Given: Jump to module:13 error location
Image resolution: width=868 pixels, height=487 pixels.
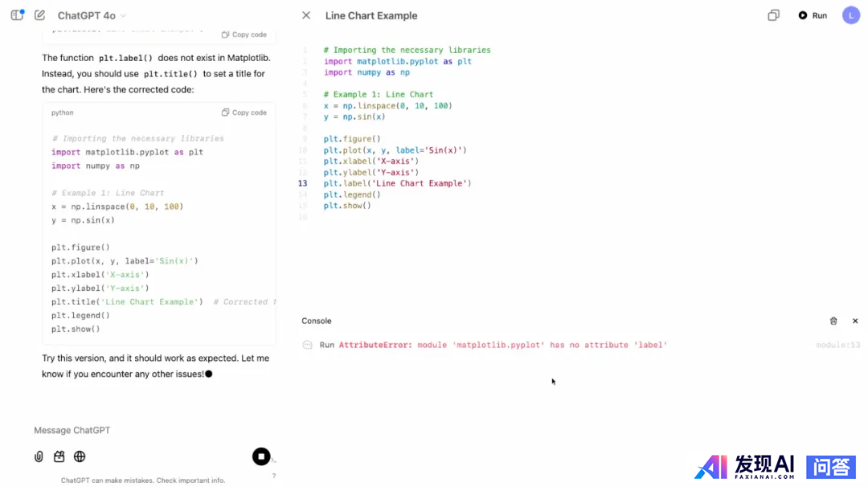Looking at the screenshot, I should [837, 345].
